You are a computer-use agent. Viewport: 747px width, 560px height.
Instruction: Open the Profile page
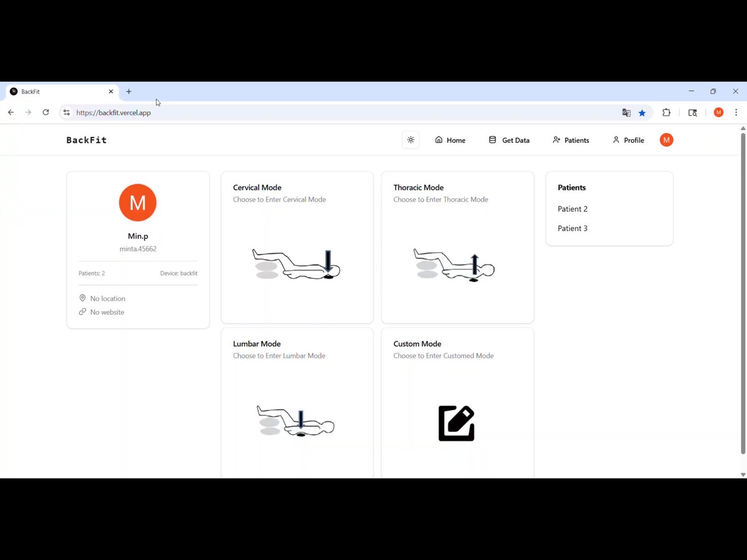tap(628, 140)
